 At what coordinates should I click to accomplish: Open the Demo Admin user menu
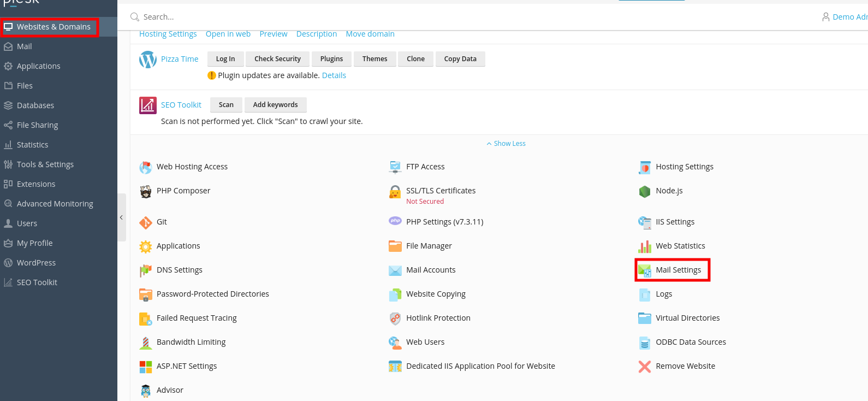click(845, 17)
